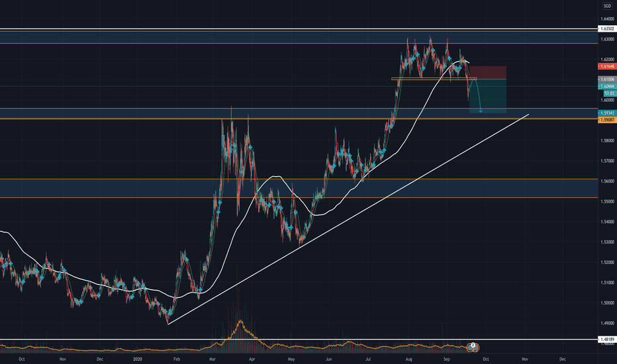
Task: Click the red stop-loss zone of short position
Action: (x=487, y=72)
